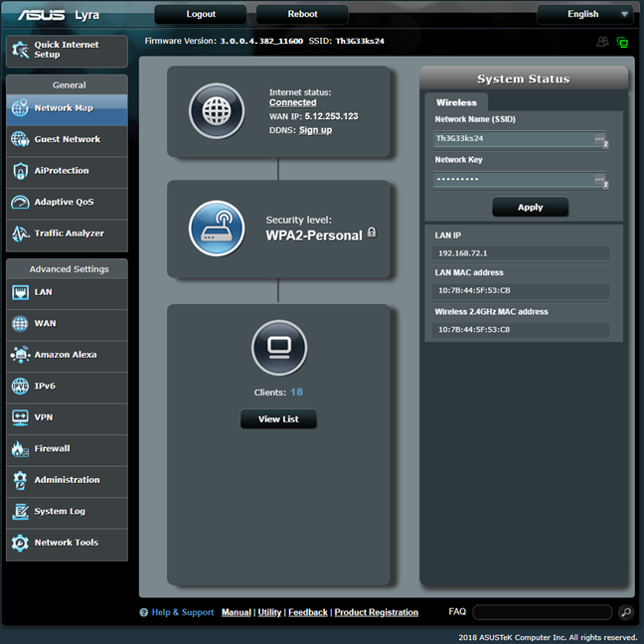Click the LAN MAC address value 10:7B:44:5F:53:CB
Image resolution: width=644 pixels, height=644 pixels.
pos(474,291)
